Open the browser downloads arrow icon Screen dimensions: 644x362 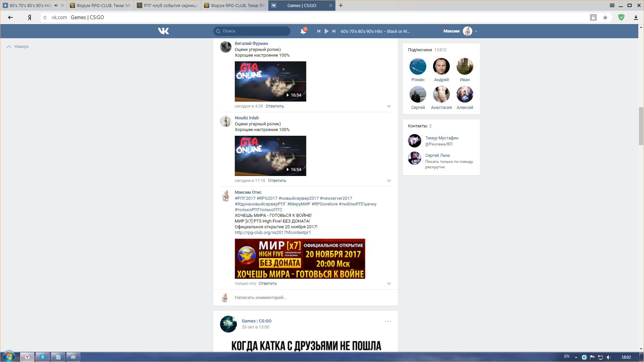pos(636,17)
